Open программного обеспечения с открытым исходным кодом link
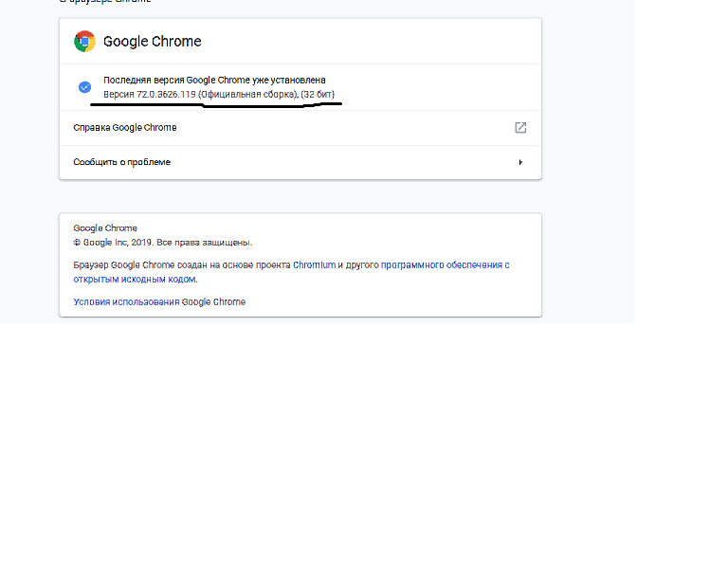The height and width of the screenshot is (582, 728). click(291, 272)
